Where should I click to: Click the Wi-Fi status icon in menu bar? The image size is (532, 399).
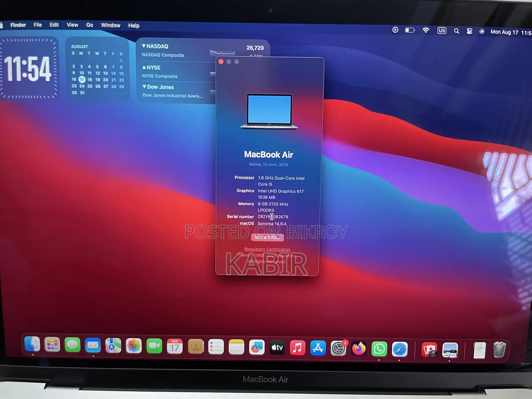[426, 30]
